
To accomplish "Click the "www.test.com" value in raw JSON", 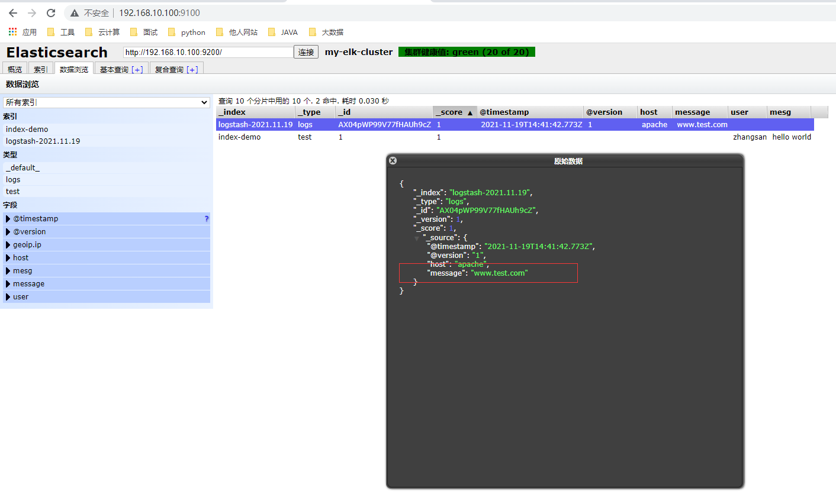I will pyautogui.click(x=499, y=273).
